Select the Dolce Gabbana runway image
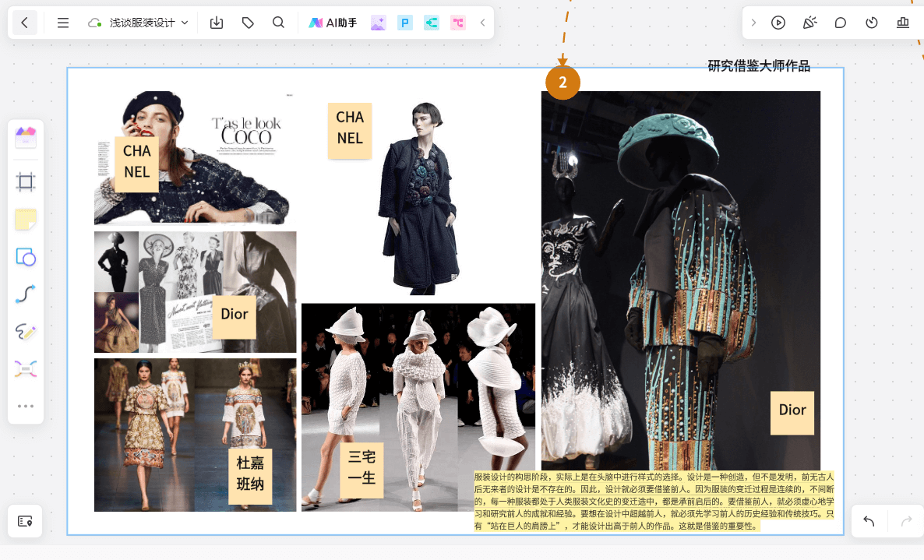The height and width of the screenshot is (560, 924). point(195,435)
